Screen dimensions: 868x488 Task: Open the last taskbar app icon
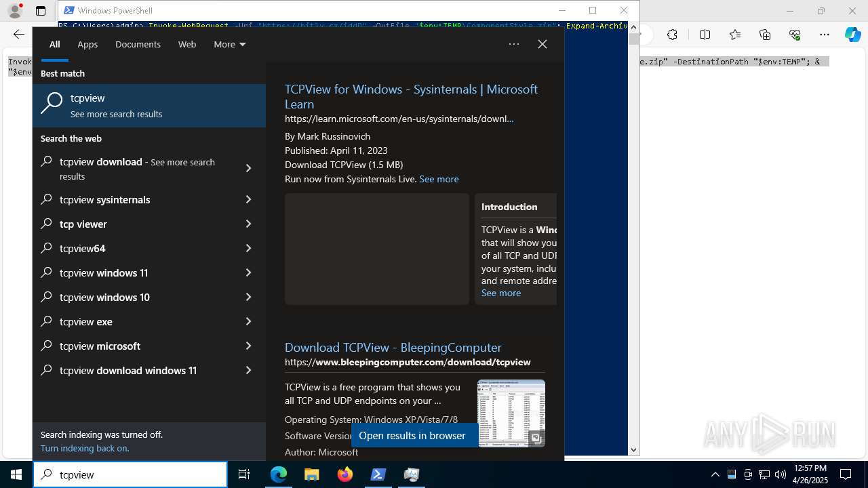point(412,474)
